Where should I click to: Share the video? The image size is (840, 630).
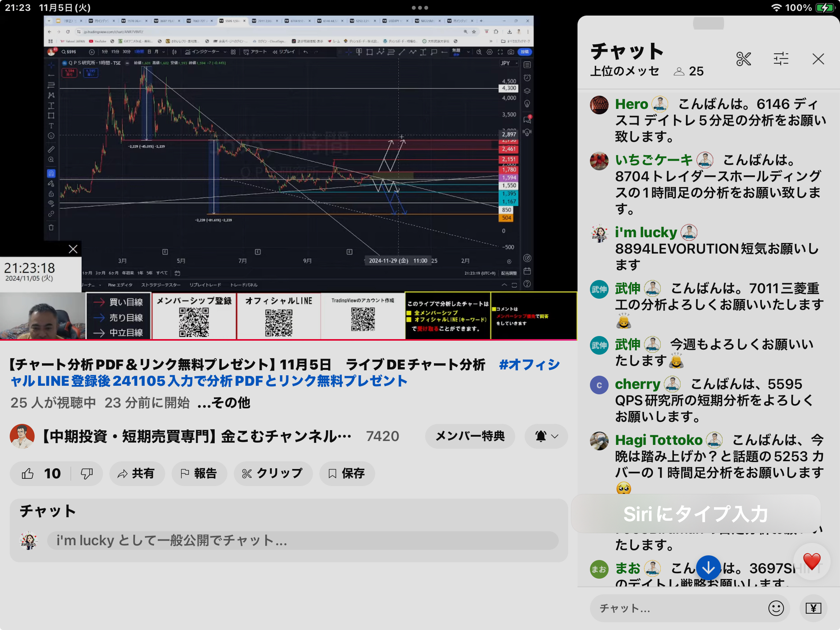137,473
